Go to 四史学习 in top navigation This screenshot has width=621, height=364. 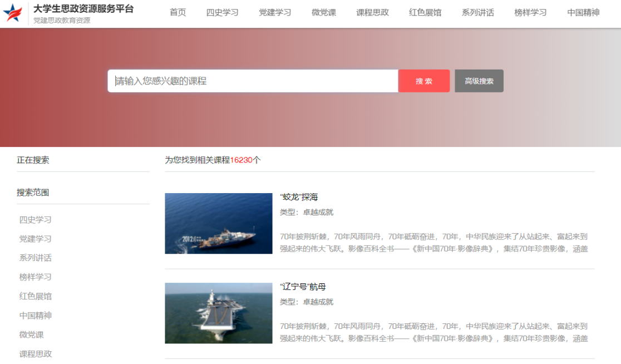tap(222, 12)
